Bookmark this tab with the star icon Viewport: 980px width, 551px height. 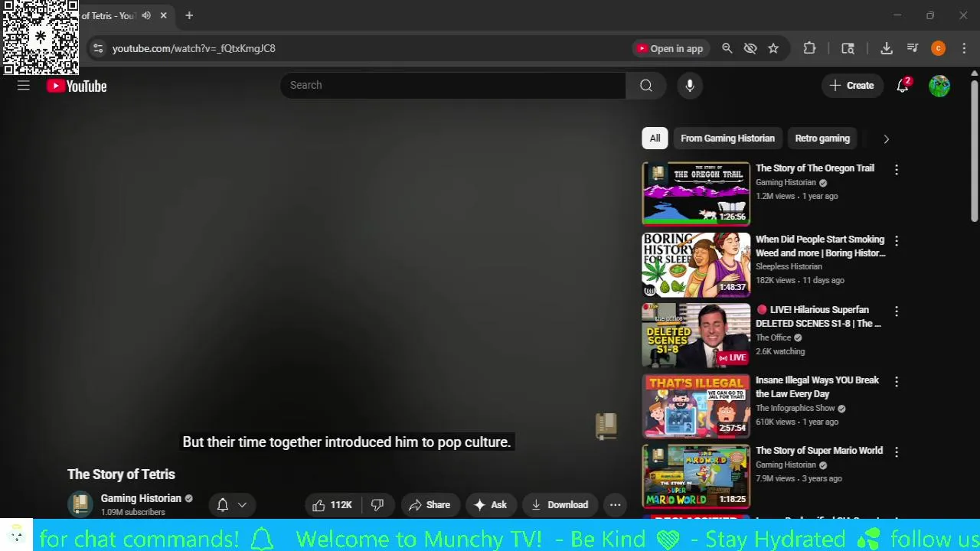(x=773, y=48)
